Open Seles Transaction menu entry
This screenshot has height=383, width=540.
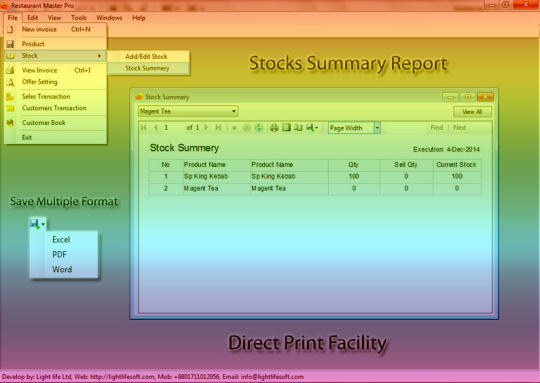click(55, 96)
